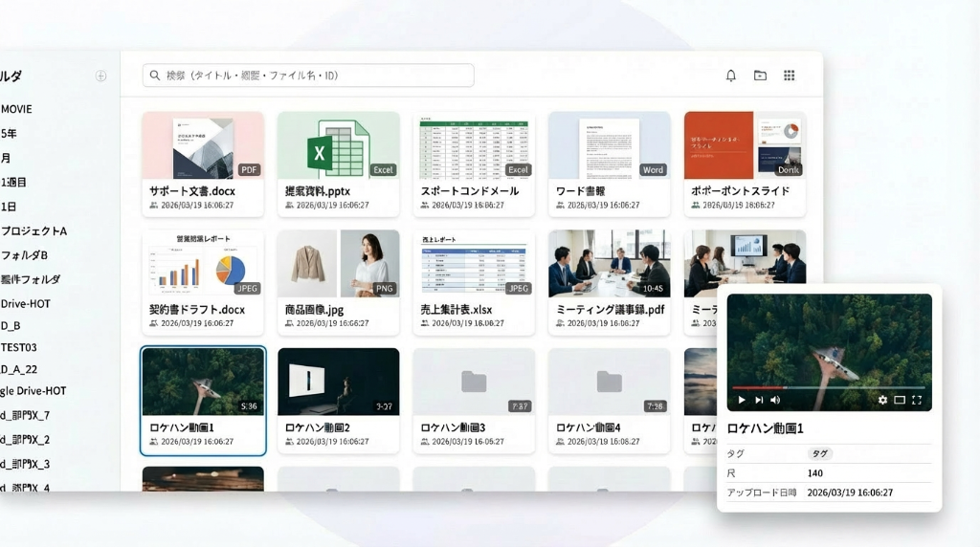Switch view using the grid icon
This screenshot has height=547, width=980.
(790, 76)
